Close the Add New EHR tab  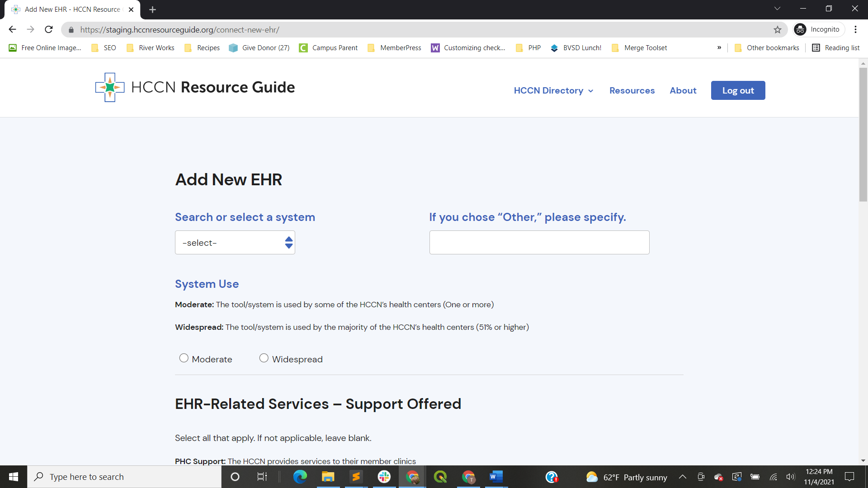coord(131,9)
